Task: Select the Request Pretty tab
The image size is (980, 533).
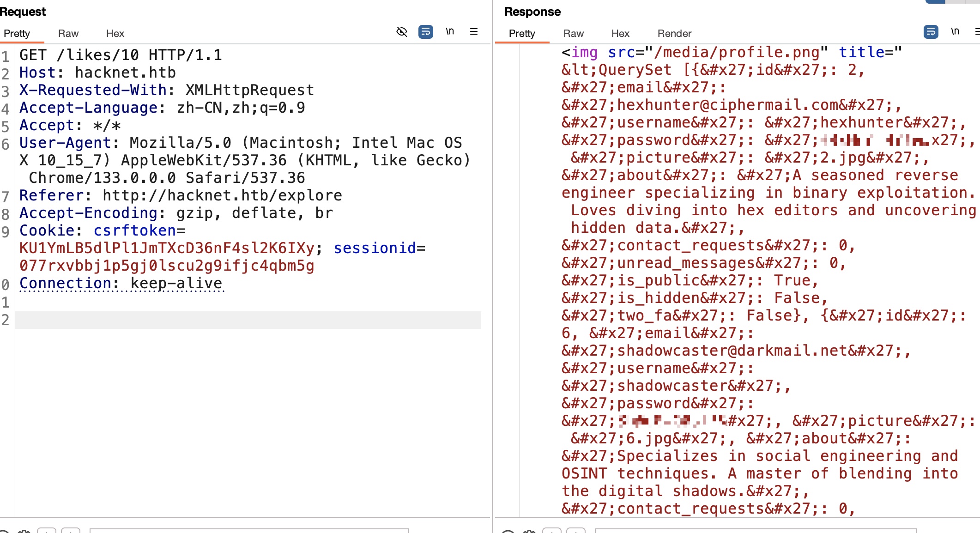Action: pos(17,34)
